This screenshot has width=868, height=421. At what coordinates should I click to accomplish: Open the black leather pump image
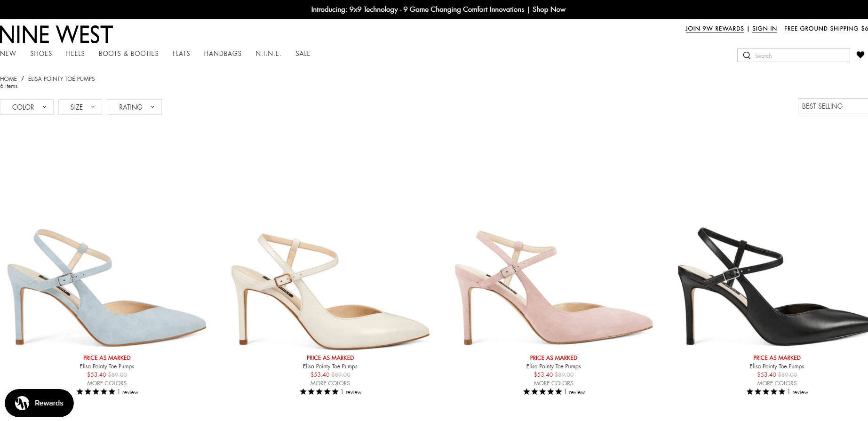pos(772,287)
